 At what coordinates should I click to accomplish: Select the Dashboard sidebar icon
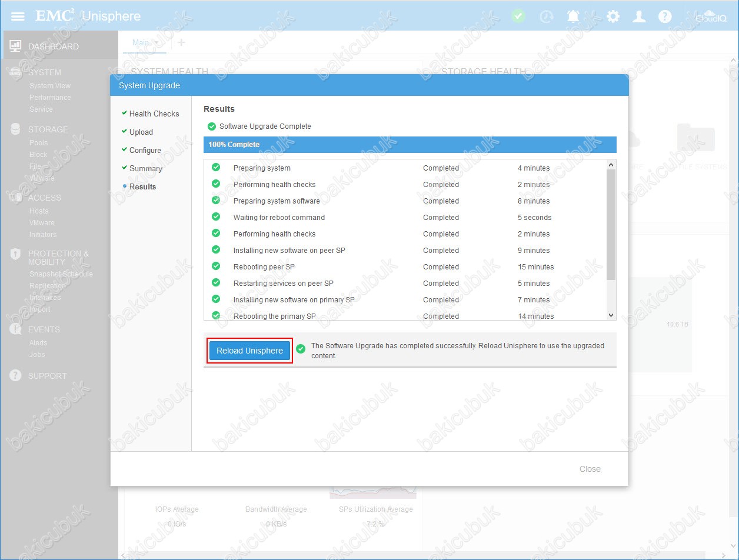click(x=16, y=46)
